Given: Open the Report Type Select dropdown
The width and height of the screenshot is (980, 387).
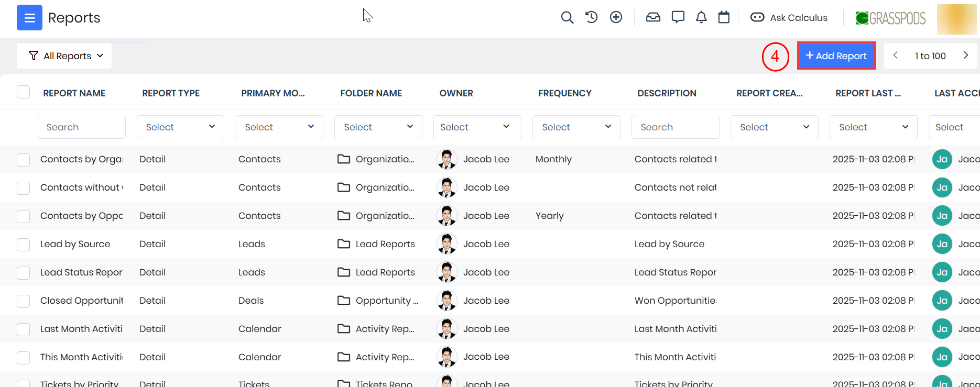Looking at the screenshot, I should (x=180, y=127).
